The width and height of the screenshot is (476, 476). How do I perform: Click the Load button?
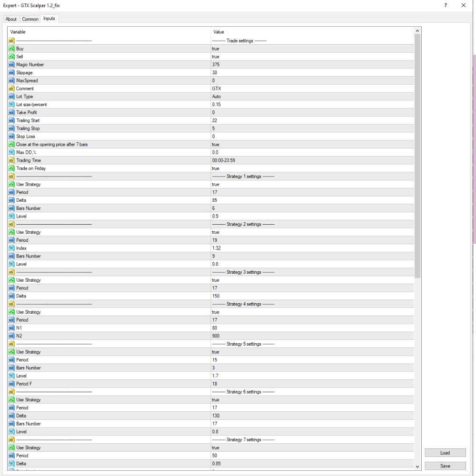[445, 453]
